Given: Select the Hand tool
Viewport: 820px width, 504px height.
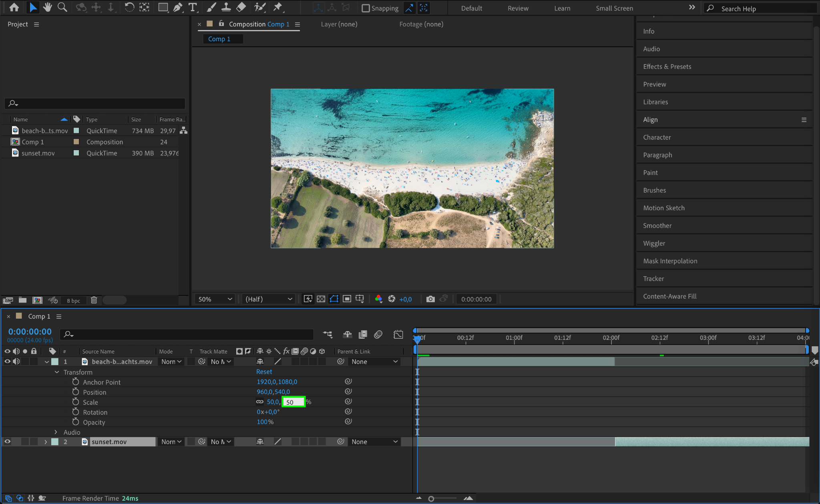Looking at the screenshot, I should (48, 7).
